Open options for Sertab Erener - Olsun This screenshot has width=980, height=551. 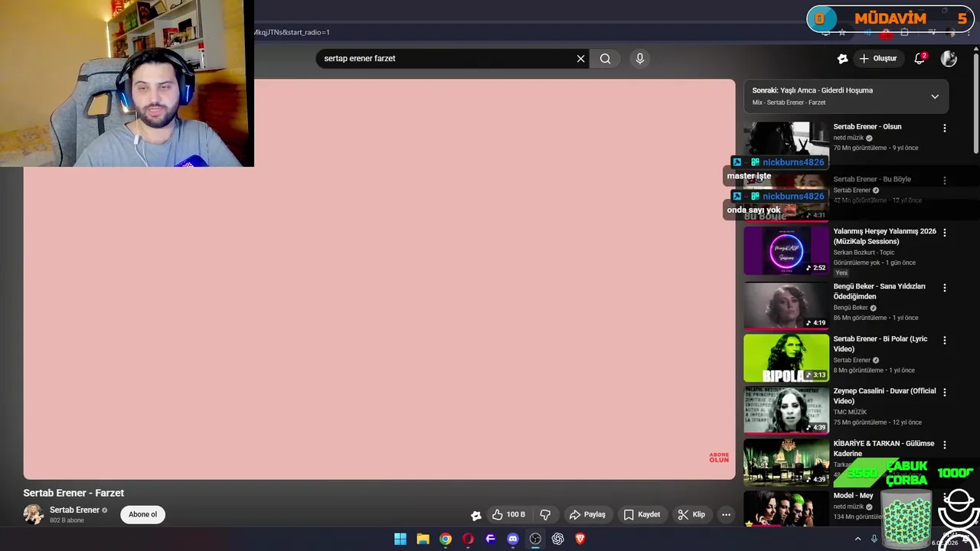944,129
